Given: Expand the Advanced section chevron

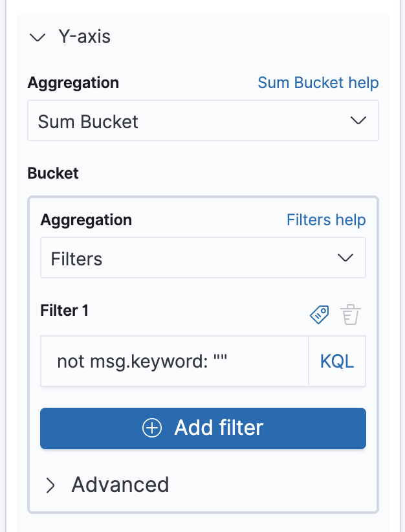Looking at the screenshot, I should pos(50,485).
